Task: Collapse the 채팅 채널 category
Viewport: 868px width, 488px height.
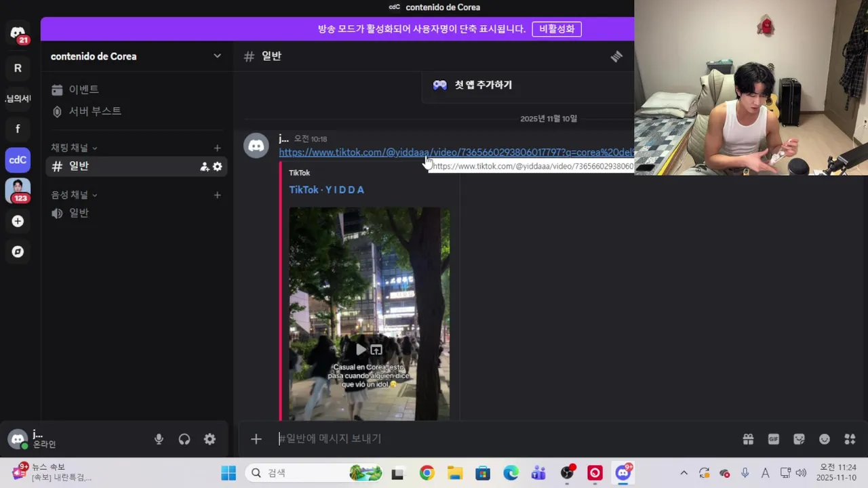Action: coord(74,148)
